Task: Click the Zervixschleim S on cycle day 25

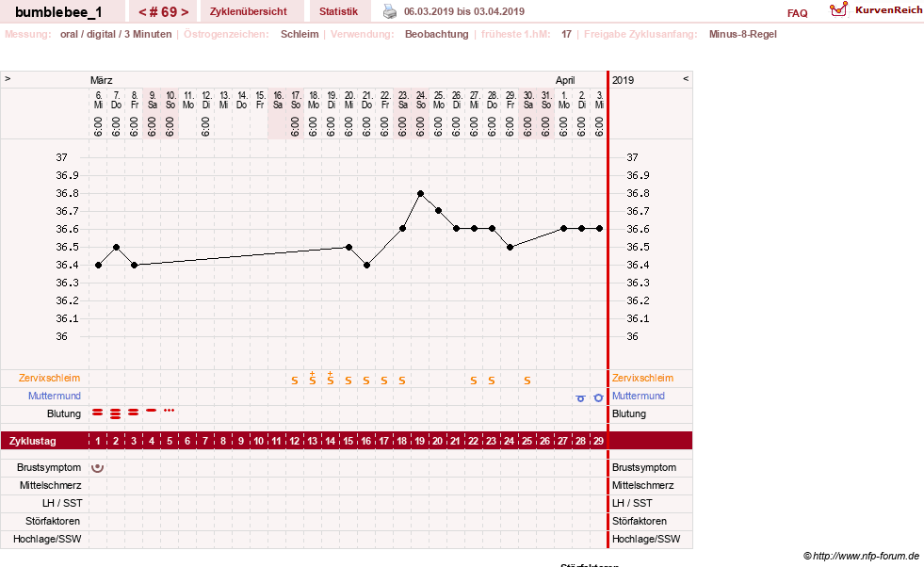Action: click(x=527, y=381)
